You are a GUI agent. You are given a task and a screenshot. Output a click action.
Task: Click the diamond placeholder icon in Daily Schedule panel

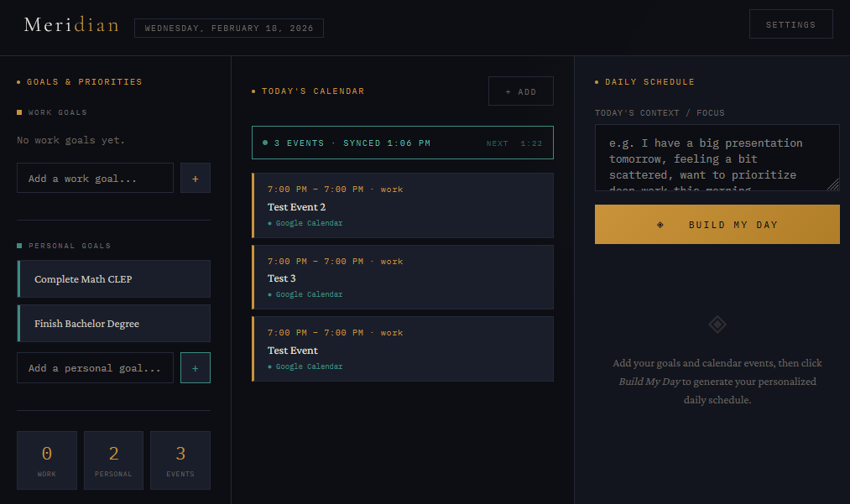click(717, 324)
